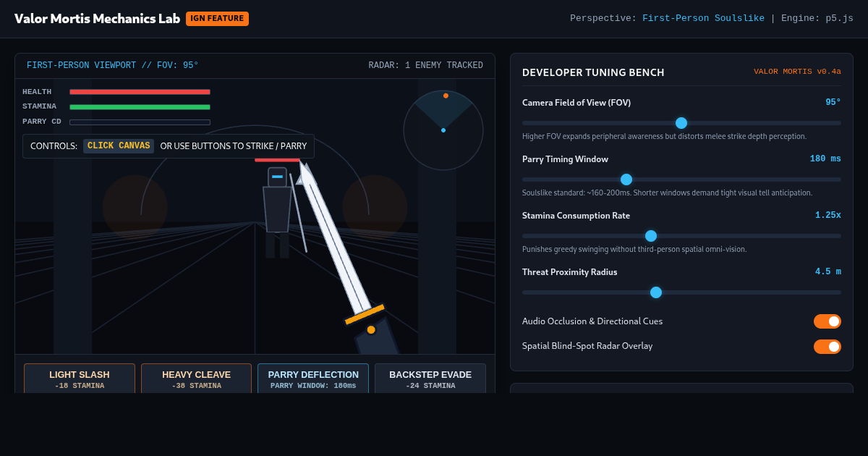The width and height of the screenshot is (868, 456).
Task: Activate the Parry Deflection button
Action: 313,379
